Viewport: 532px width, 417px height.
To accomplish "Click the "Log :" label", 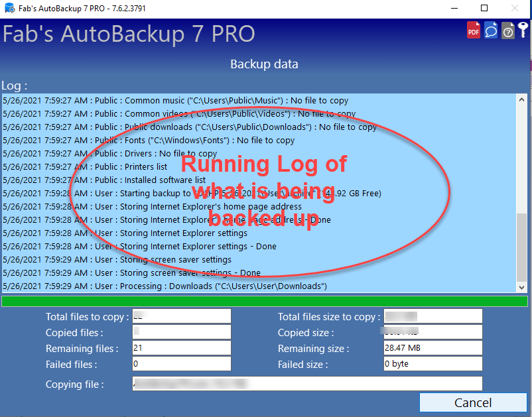I will (x=14, y=86).
